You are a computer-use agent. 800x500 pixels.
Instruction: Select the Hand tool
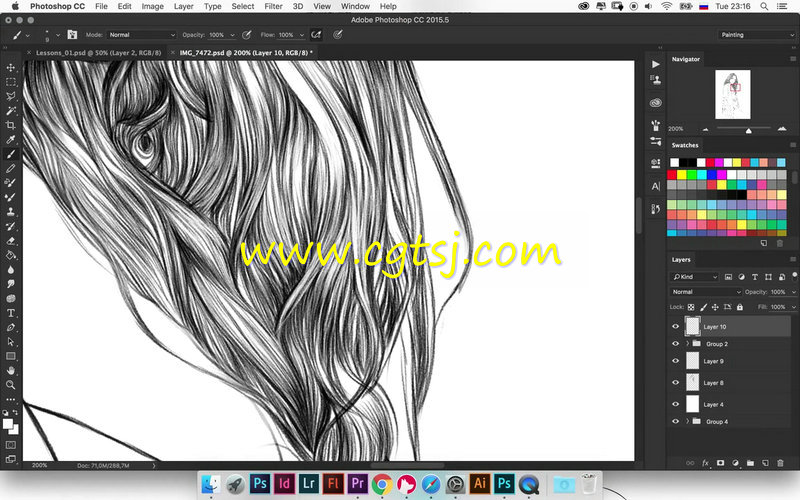[10, 370]
